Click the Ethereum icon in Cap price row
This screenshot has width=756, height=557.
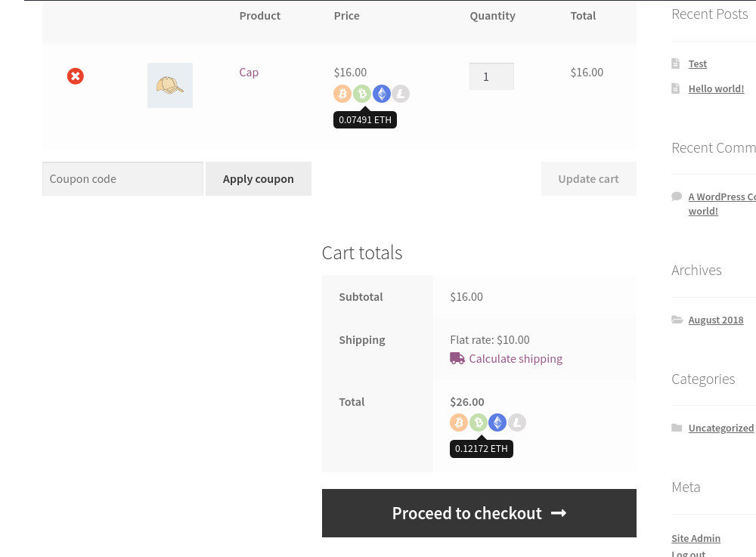[x=382, y=94]
